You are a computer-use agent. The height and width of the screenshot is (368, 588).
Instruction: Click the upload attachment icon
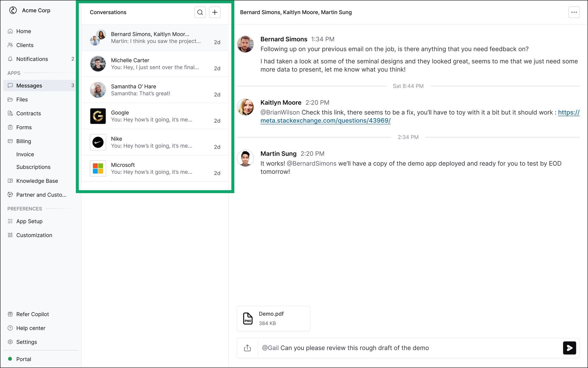pyautogui.click(x=248, y=348)
